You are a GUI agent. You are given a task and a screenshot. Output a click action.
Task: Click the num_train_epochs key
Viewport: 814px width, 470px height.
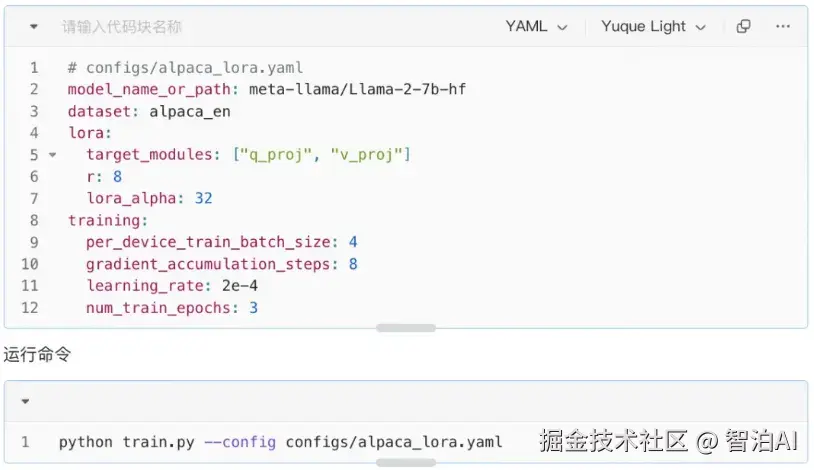(x=158, y=308)
